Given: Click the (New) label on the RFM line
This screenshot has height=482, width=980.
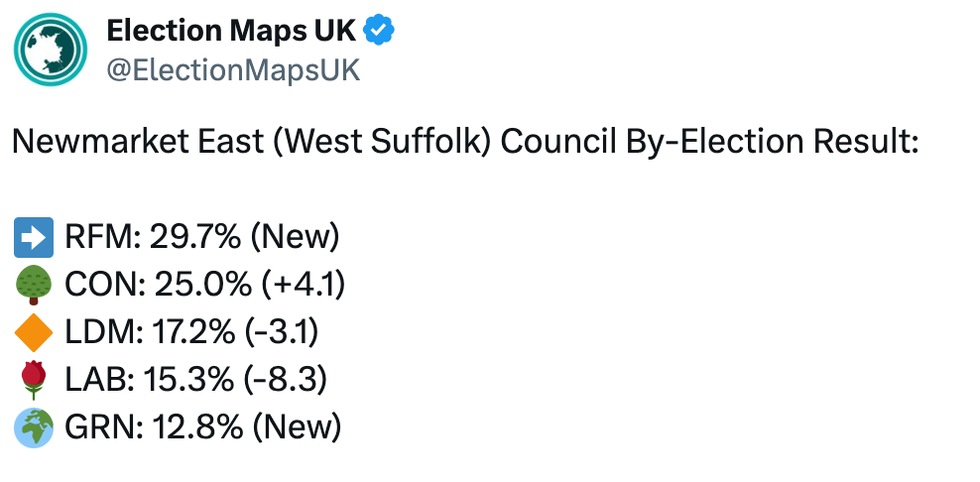Looking at the screenshot, I should click(295, 238).
